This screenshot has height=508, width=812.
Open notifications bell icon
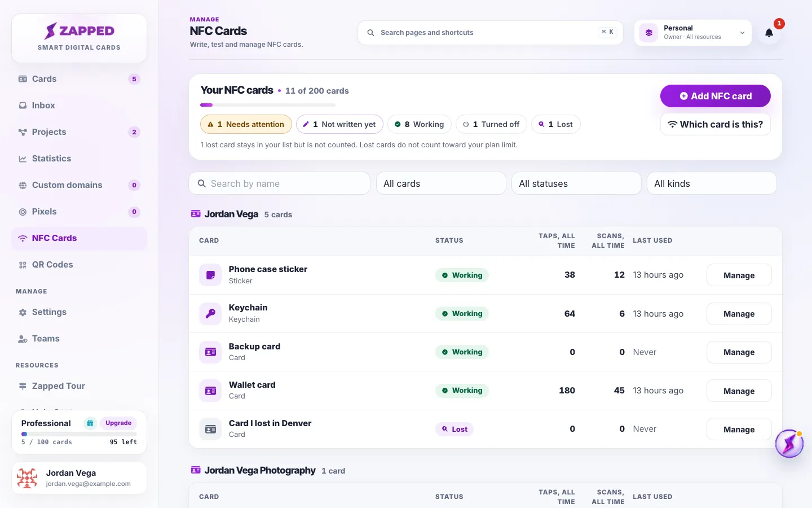769,33
